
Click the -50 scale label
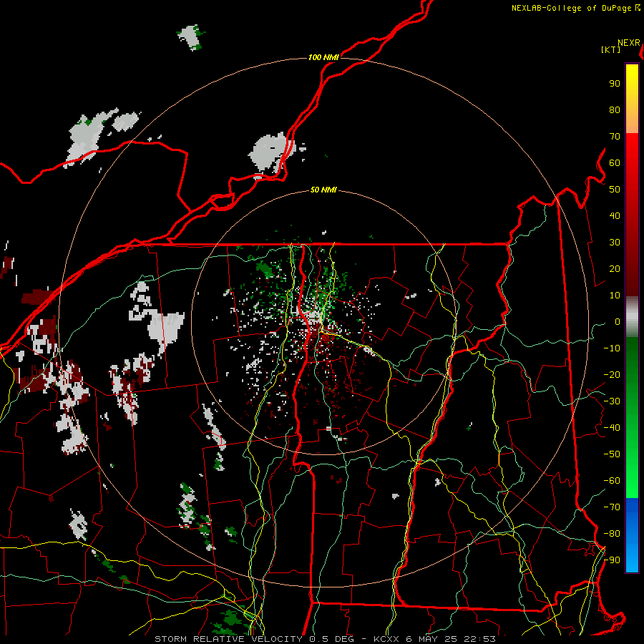[x=612, y=454]
